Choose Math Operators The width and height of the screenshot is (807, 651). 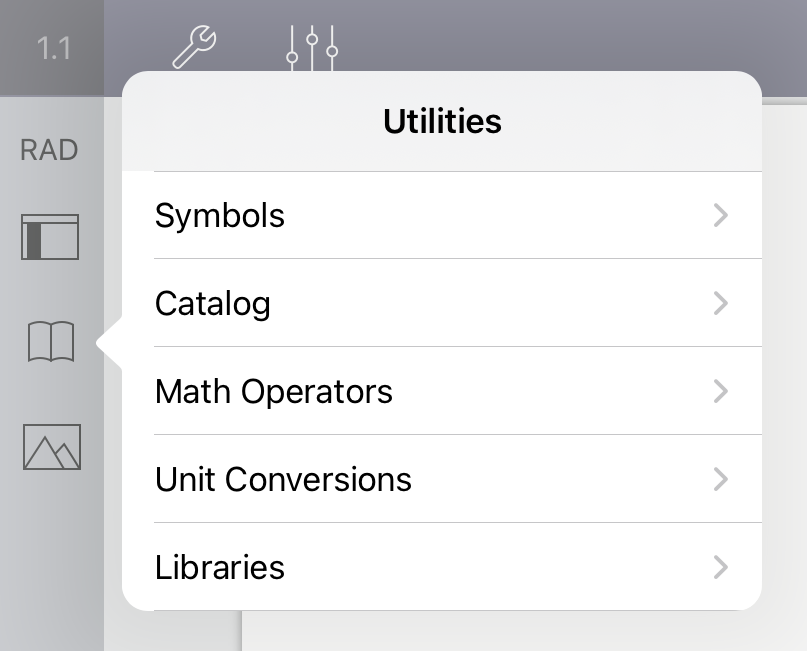tap(274, 391)
